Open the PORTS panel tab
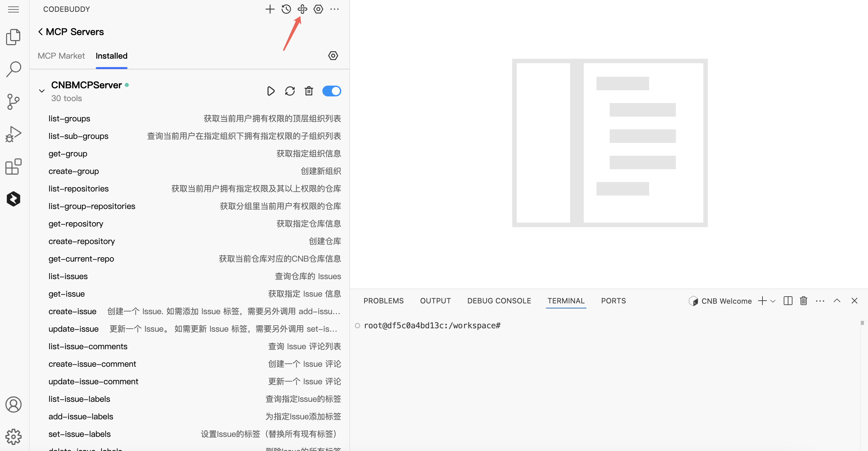The image size is (868, 451). [x=613, y=301]
